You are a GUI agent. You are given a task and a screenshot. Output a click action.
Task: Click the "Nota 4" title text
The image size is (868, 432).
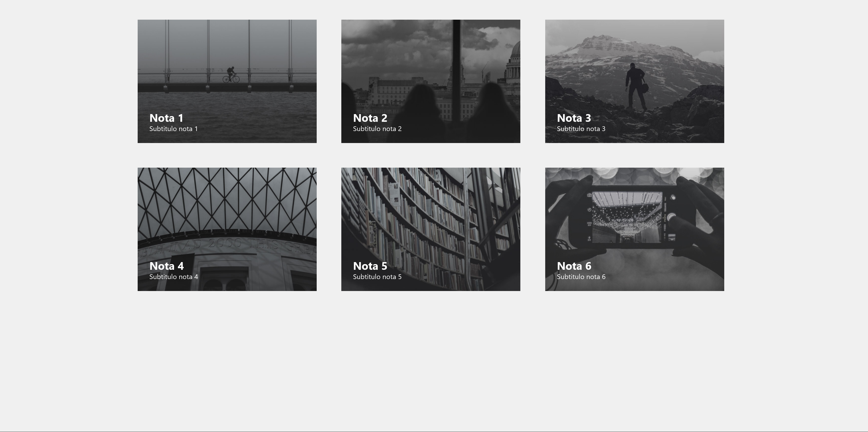166,266
